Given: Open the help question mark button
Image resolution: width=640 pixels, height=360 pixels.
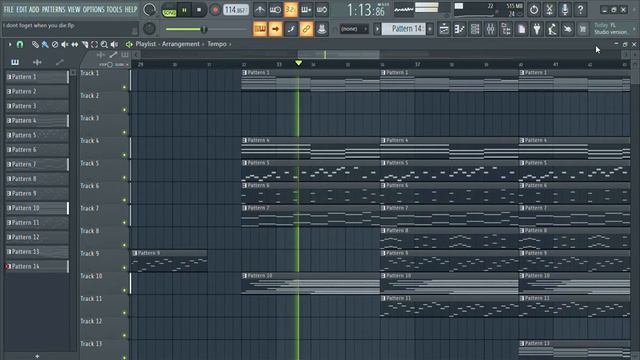Looking at the screenshot, I should [x=580, y=10].
